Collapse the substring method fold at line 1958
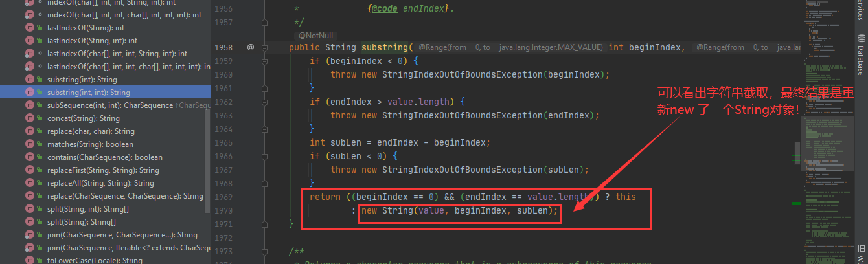This screenshot has height=264, width=868. tap(264, 48)
